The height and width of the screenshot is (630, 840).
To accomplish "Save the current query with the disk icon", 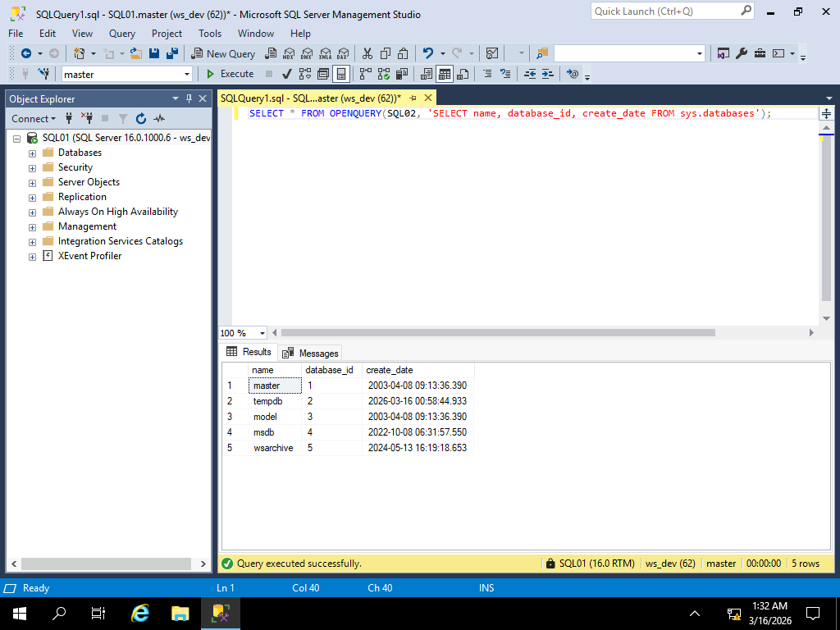I will (154, 53).
